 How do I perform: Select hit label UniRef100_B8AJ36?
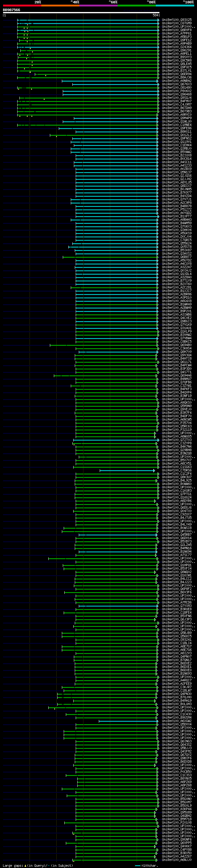pos(176,78)
